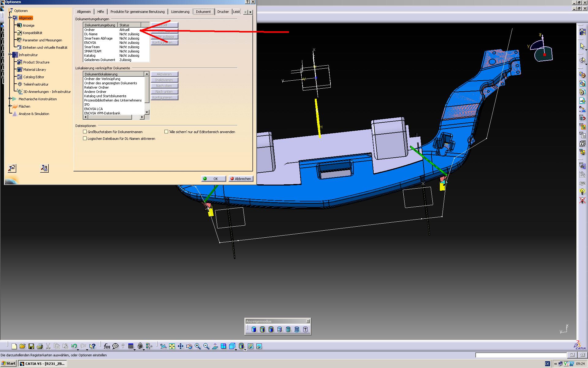The width and height of the screenshot is (588, 368).
Task: Launch the fly mode airplane icon
Action: pos(163,346)
